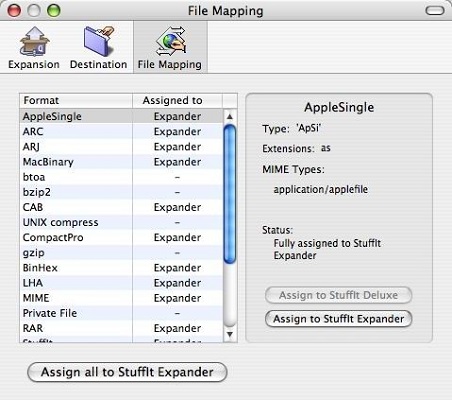Click the AppleSingle heading in details panel

339,107
